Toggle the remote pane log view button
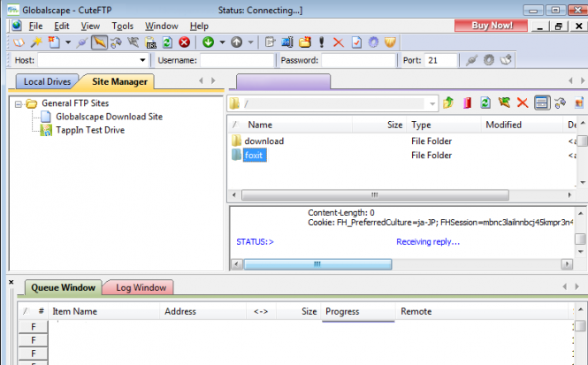This screenshot has width=588, height=365. pyautogui.click(x=541, y=103)
